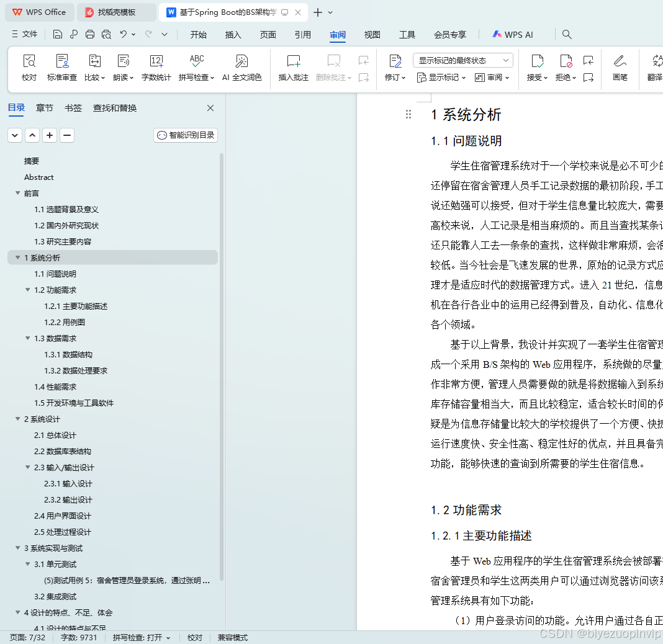663x644 pixels.
Task: Open the 显示标记 dropdown
Action: [x=441, y=78]
